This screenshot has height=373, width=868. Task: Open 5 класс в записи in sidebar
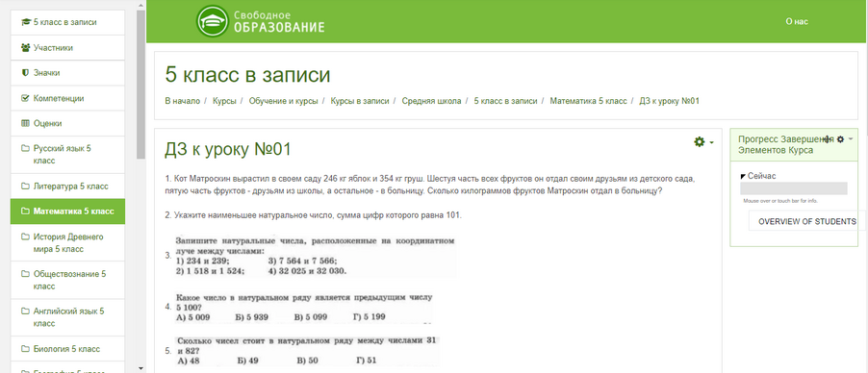click(67, 22)
